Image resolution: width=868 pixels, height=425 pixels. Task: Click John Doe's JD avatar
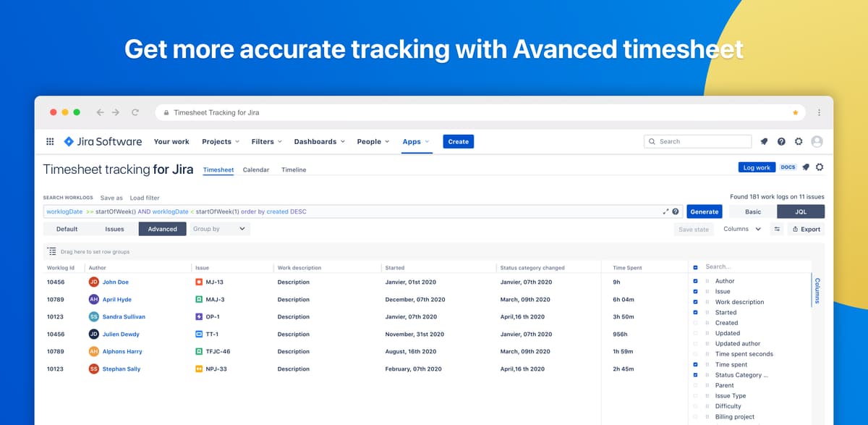pyautogui.click(x=93, y=282)
